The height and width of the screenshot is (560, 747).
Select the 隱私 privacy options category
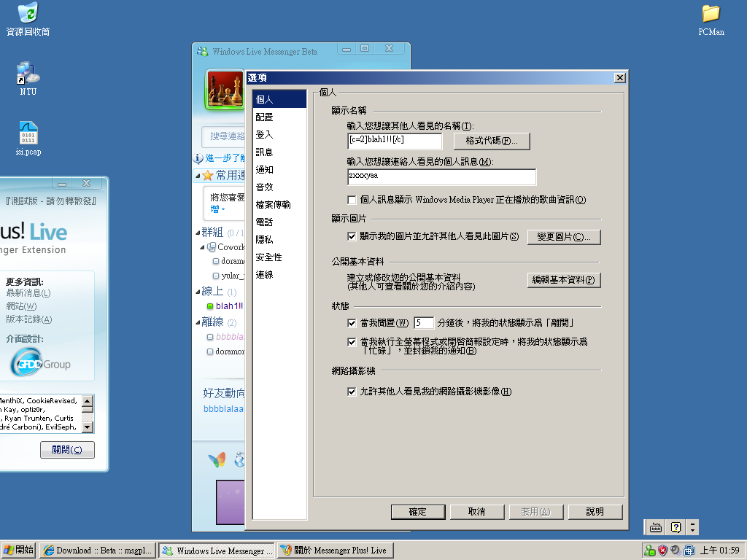click(x=264, y=240)
